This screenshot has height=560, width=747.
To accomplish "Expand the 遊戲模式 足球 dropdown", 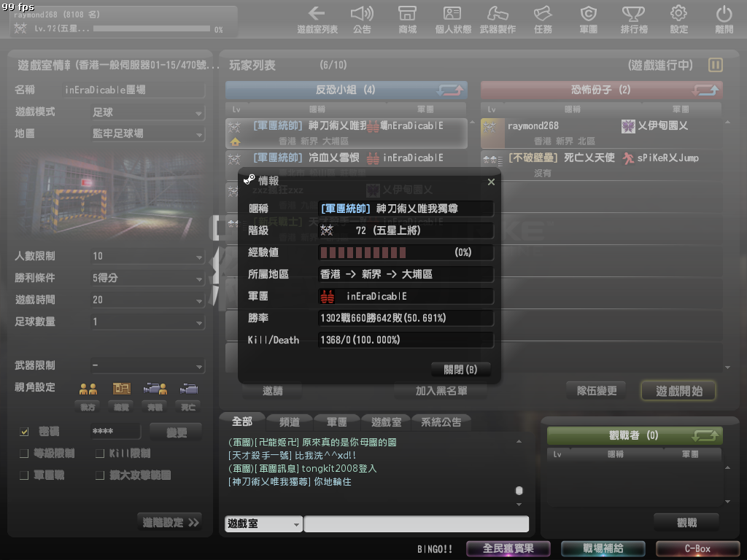I will [147, 112].
